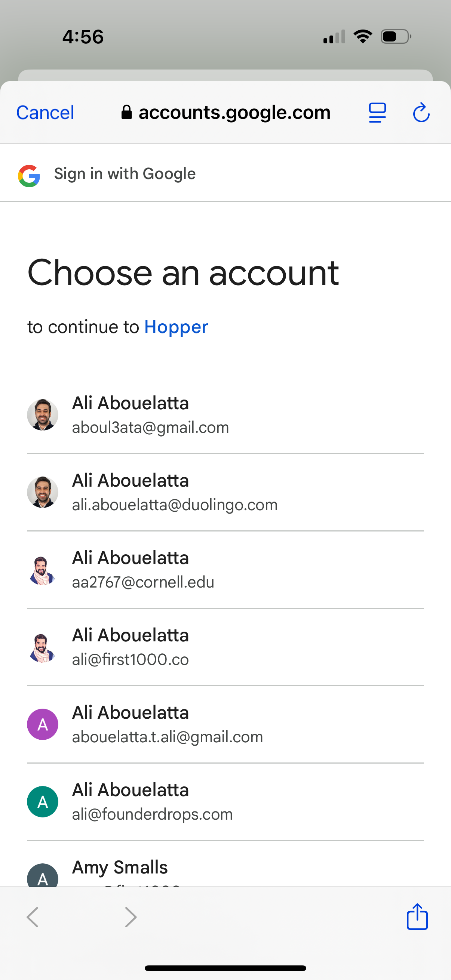
Task: Tap the Wi-Fi icon in the status bar
Action: (x=363, y=36)
